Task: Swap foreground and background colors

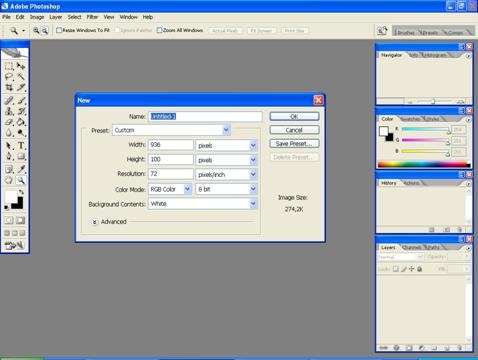Action: (x=21, y=192)
